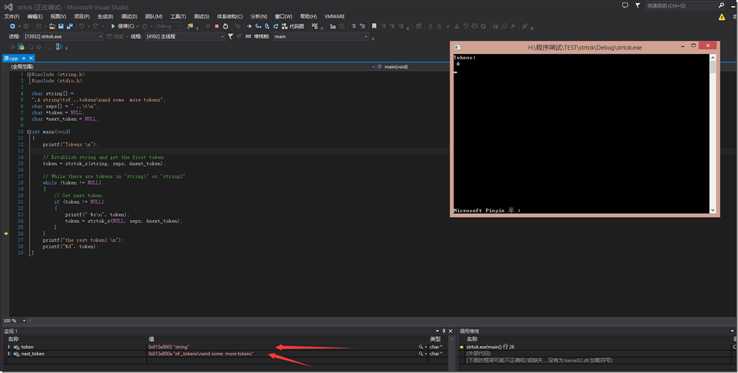Click the Step Over icon
The height and width of the screenshot is (373, 738).
point(267,26)
